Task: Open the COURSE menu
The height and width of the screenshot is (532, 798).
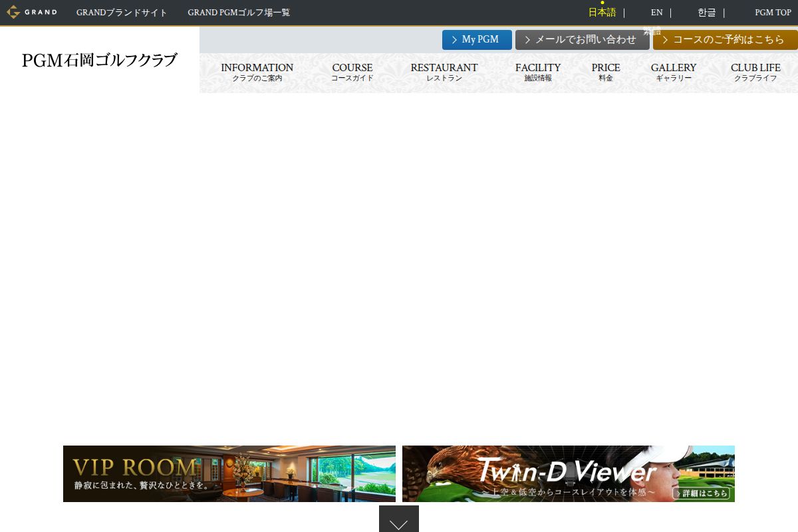Action: (352, 72)
